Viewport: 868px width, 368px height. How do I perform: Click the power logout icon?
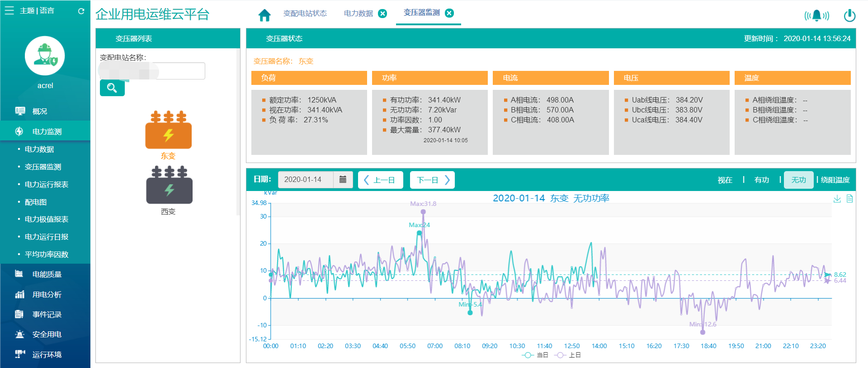[849, 16]
